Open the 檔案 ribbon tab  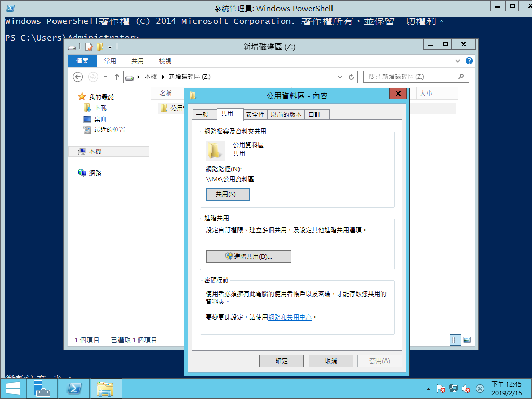click(82, 61)
